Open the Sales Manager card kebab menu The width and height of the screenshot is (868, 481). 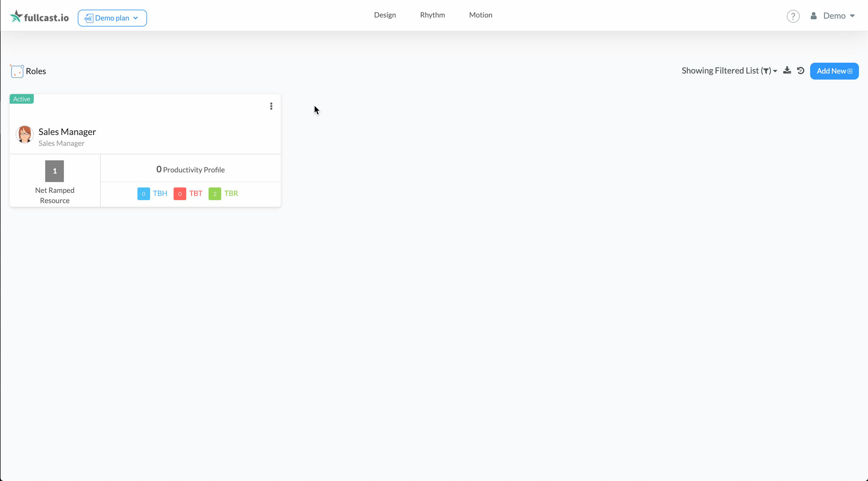271,106
